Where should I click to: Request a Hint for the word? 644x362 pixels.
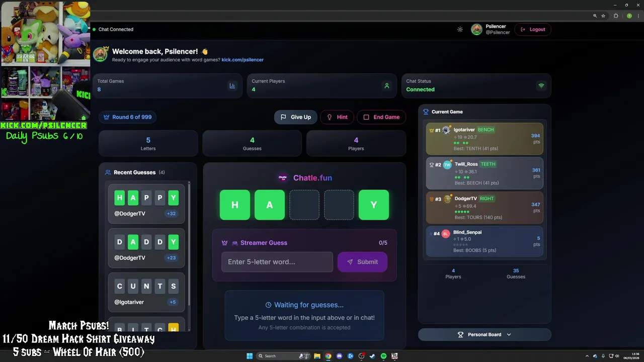(x=337, y=117)
